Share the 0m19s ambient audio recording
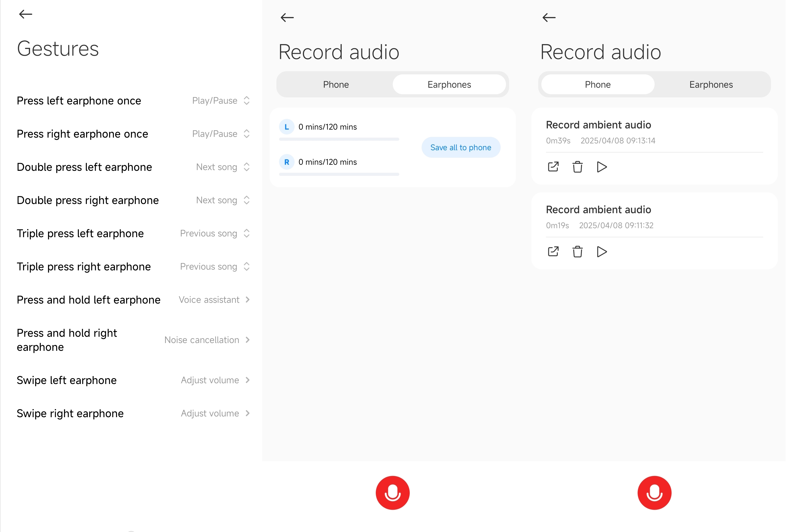The height and width of the screenshot is (532, 786). [x=553, y=251]
